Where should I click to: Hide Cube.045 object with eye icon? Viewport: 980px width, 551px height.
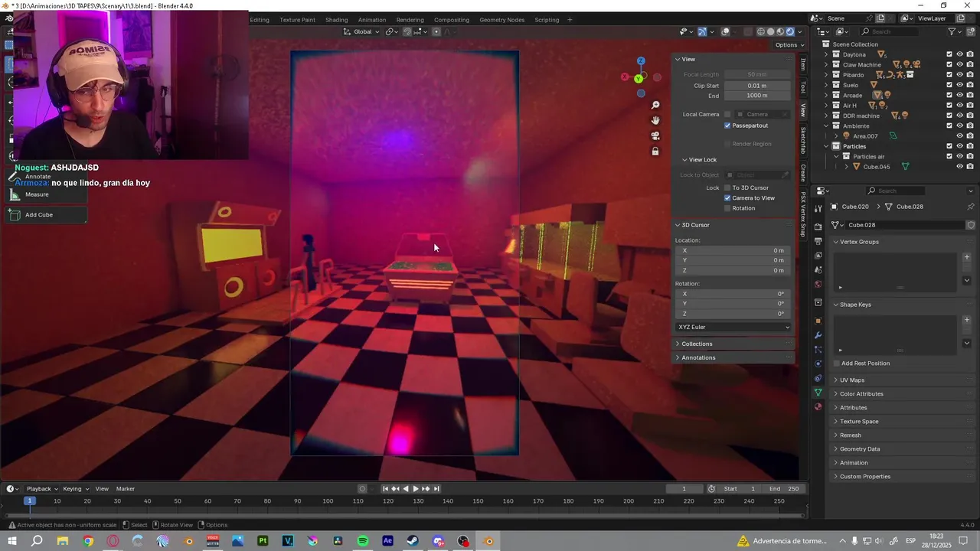coord(959,167)
